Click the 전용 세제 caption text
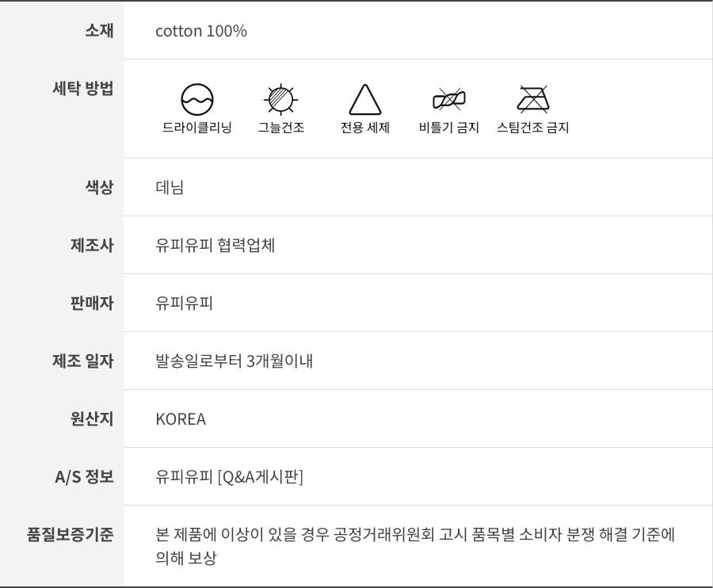Image resolution: width=713 pixels, height=588 pixels. click(x=365, y=128)
